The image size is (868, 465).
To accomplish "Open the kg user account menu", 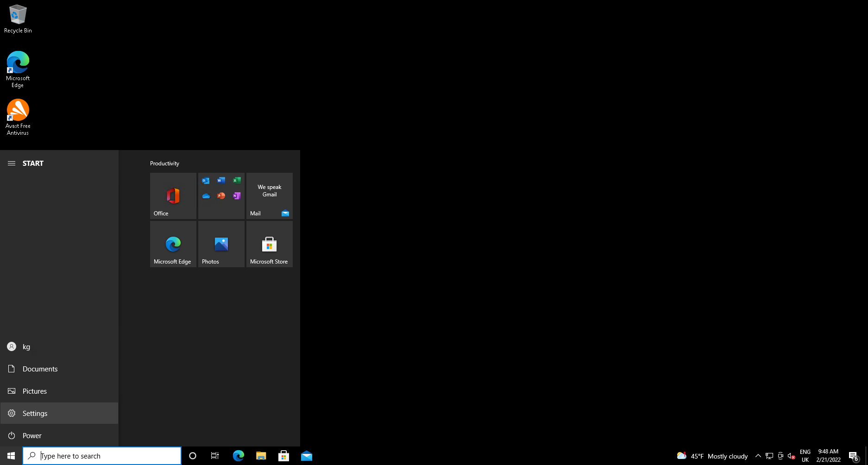I will pyautogui.click(x=59, y=346).
